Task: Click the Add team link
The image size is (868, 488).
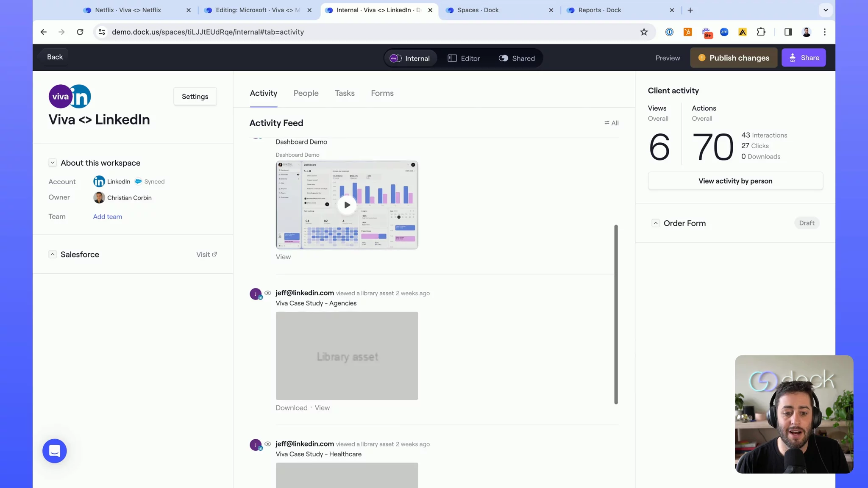Action: 108,216
